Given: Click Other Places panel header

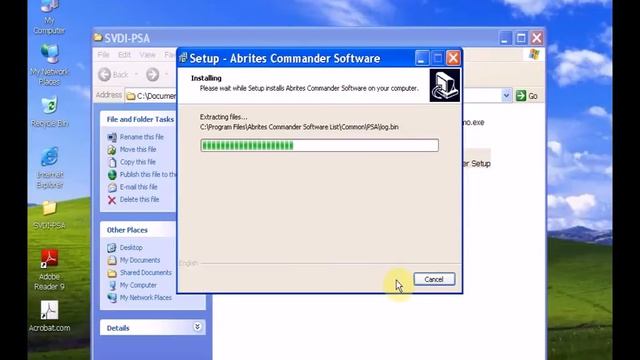Looking at the screenshot, I should click(x=139, y=230).
